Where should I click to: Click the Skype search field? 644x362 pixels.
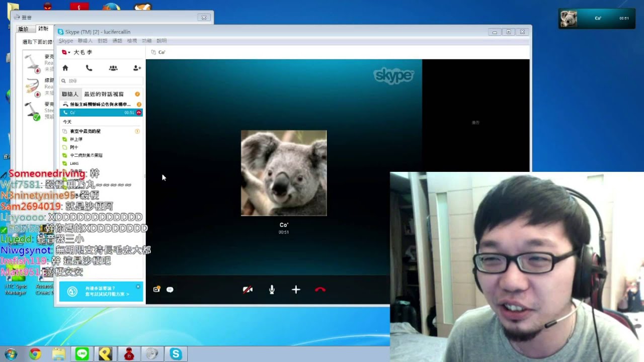pyautogui.click(x=101, y=80)
